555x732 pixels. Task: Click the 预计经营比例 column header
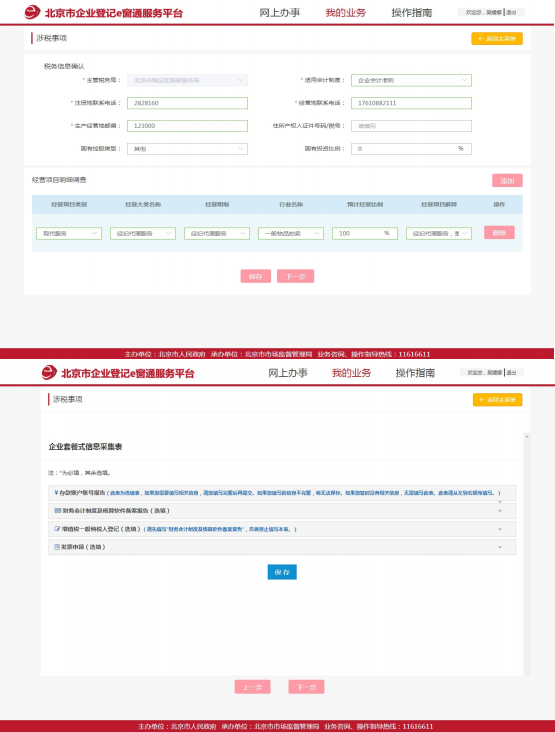tap(365, 204)
